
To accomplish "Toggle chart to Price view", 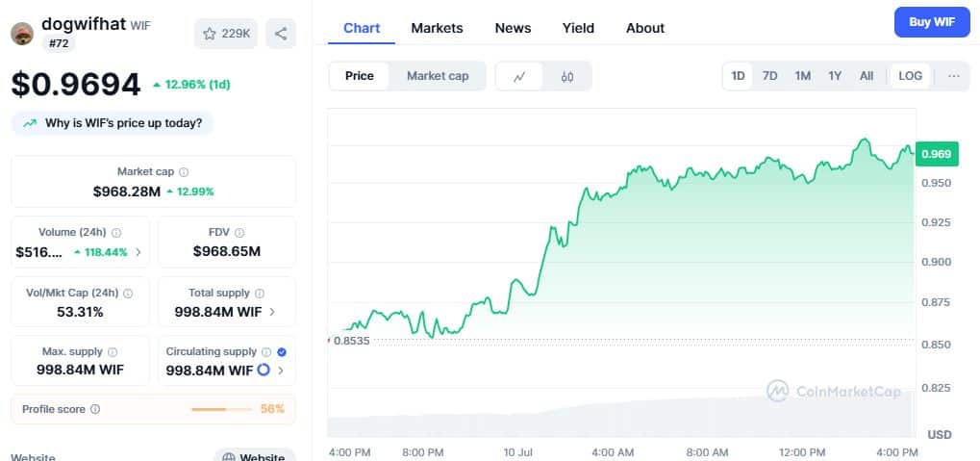I will pyautogui.click(x=360, y=76).
